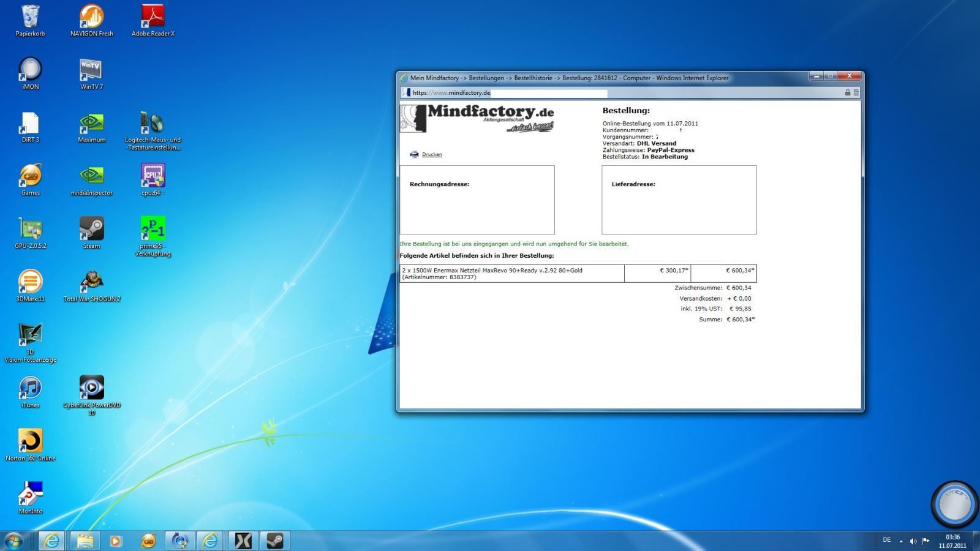Image resolution: width=980 pixels, height=551 pixels.
Task: Click the compatibility view icon beside the padlock
Action: pos(856,92)
